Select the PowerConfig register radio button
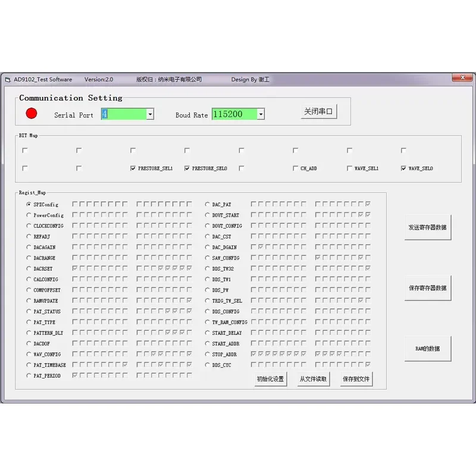The image size is (476, 476). 29,215
